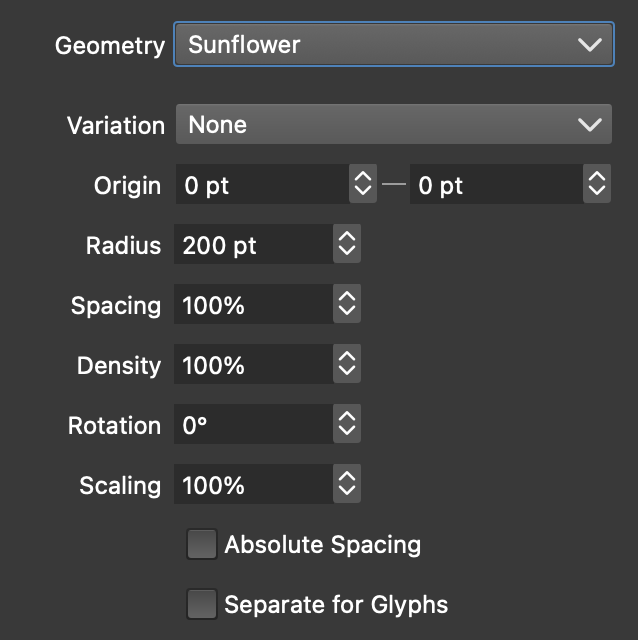Toggle the Separate for Glyphs checkbox
This screenshot has height=640, width=638.
[x=202, y=605]
